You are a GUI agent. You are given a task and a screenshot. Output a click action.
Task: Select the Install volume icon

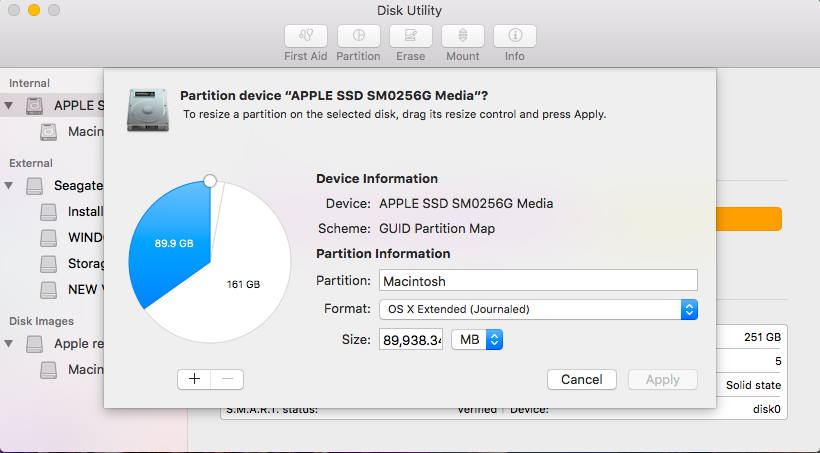[48, 212]
